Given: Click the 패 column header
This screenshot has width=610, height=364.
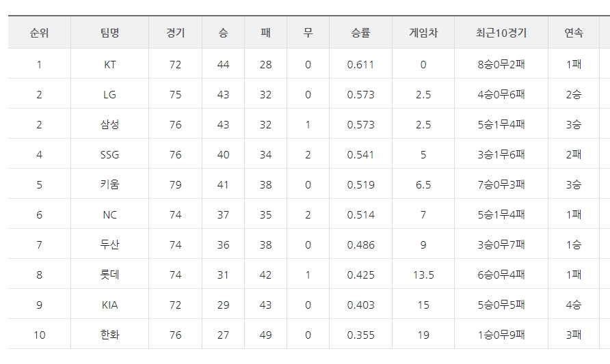Looking at the screenshot, I should pyautogui.click(x=265, y=33).
